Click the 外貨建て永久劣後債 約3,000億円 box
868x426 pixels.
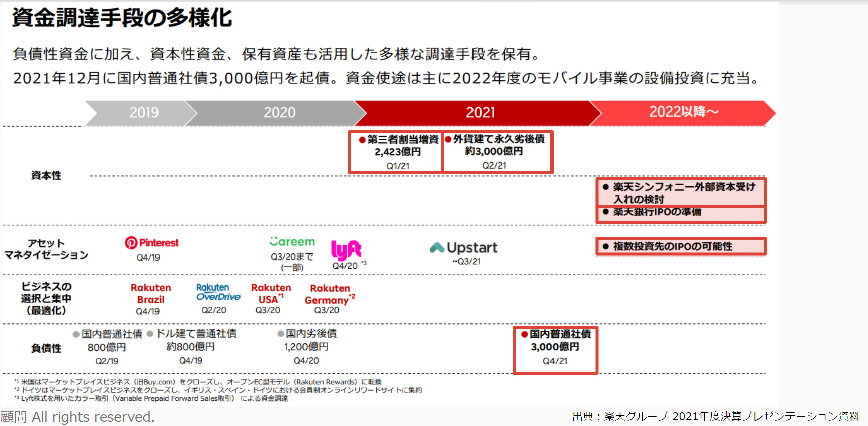pyautogui.click(x=497, y=152)
